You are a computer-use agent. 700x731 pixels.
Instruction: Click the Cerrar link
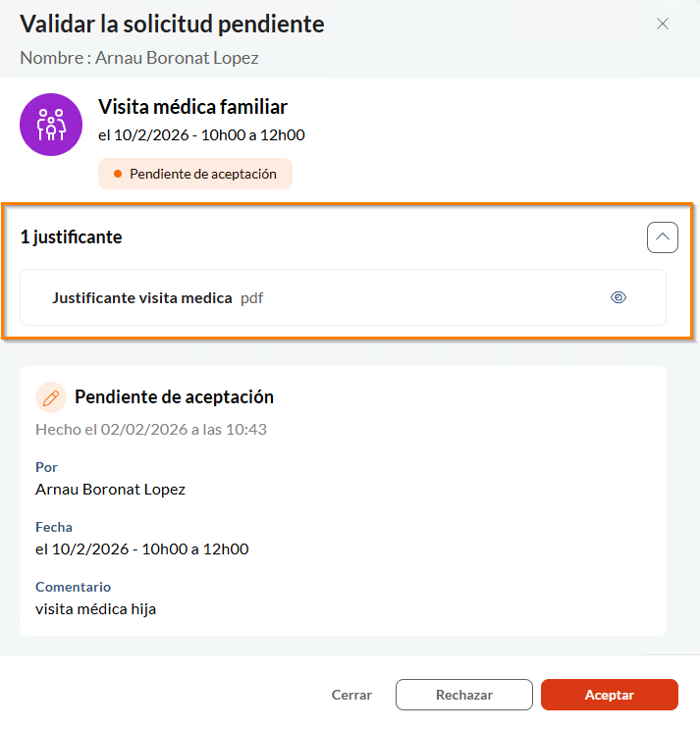point(351,695)
